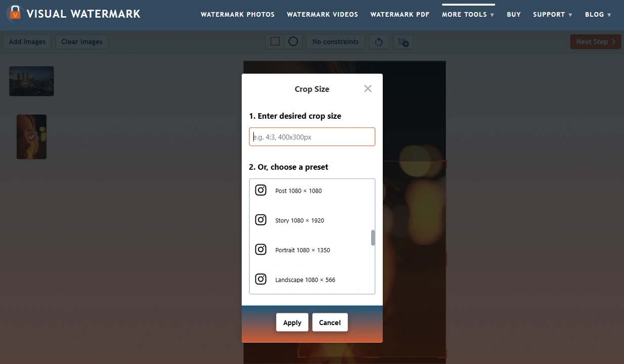Click the Add Images button
The image size is (624, 364).
tap(27, 42)
